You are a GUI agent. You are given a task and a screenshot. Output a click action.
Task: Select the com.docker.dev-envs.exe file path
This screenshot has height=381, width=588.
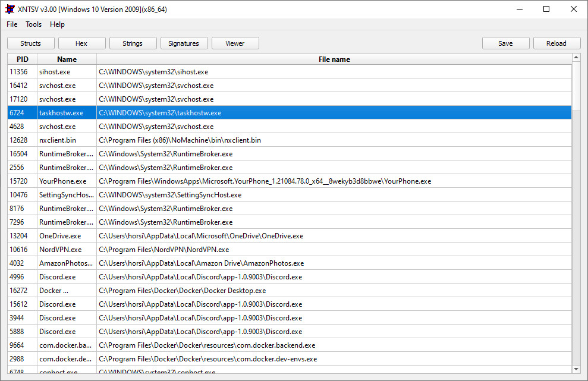[x=207, y=359]
